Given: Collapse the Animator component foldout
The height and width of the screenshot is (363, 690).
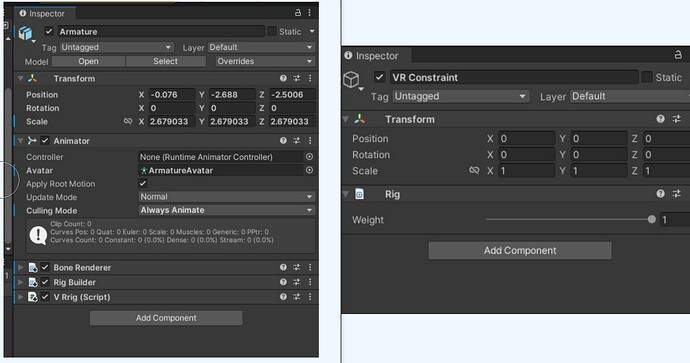Looking at the screenshot, I should (x=20, y=141).
